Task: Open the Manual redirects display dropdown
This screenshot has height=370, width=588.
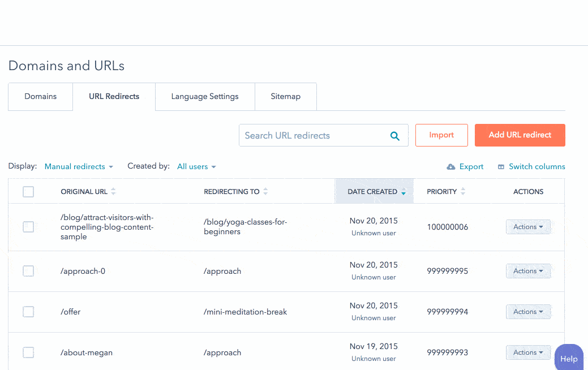Action: click(79, 166)
